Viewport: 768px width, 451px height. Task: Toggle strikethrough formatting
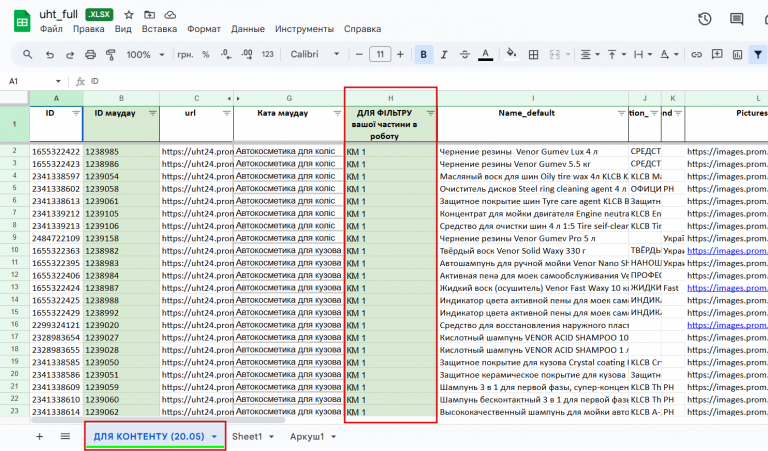coord(464,54)
